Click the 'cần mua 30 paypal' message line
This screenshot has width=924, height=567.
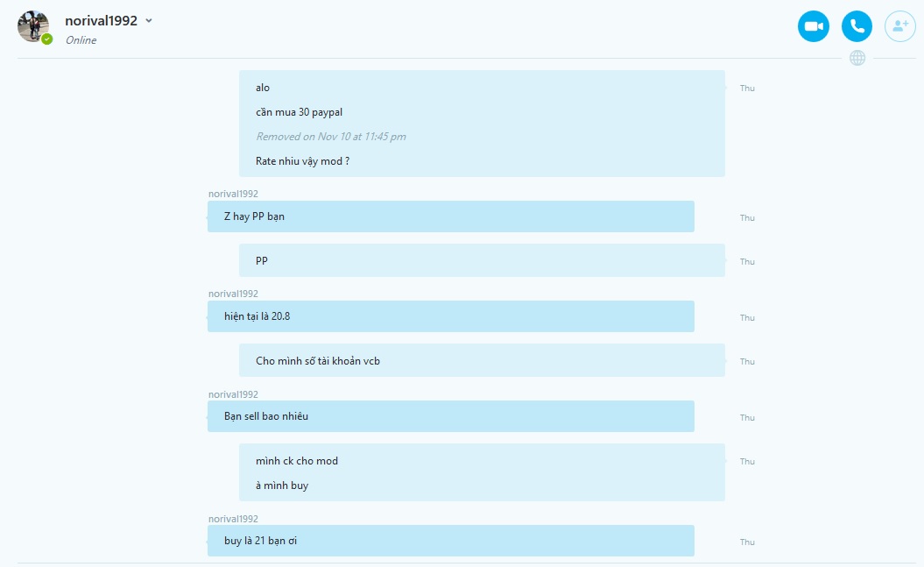(299, 112)
